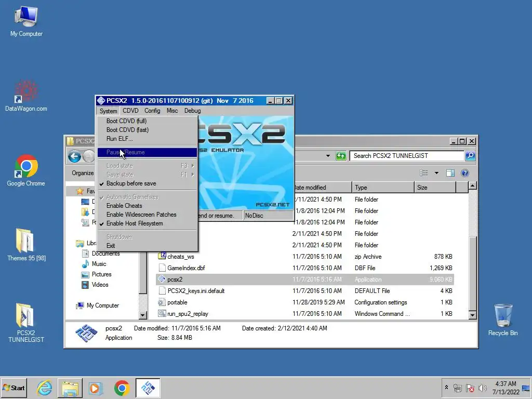Open Misc menu in PCSX2
This screenshot has width=532, height=399.
[x=172, y=111]
